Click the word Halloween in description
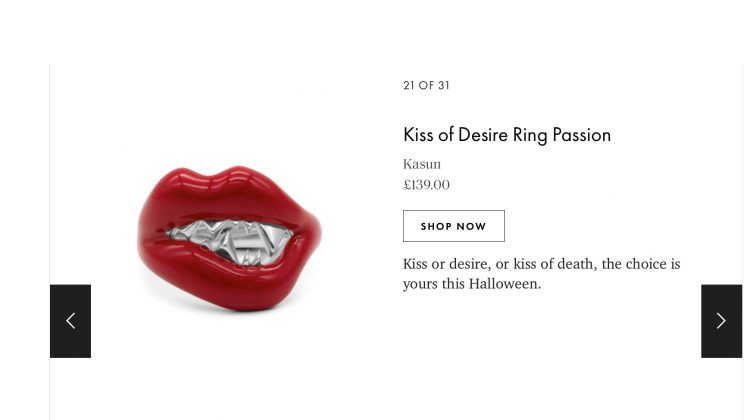The height and width of the screenshot is (420, 750). point(505,284)
